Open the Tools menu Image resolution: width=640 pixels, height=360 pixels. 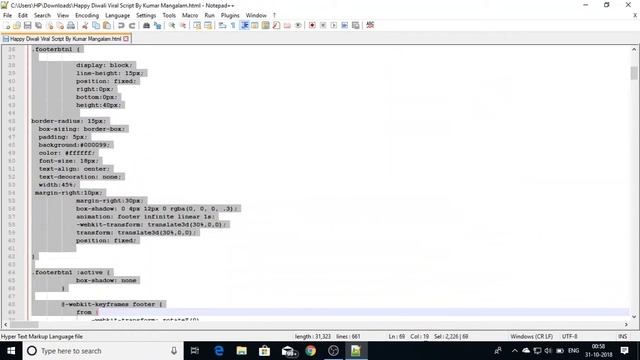[x=169, y=15]
